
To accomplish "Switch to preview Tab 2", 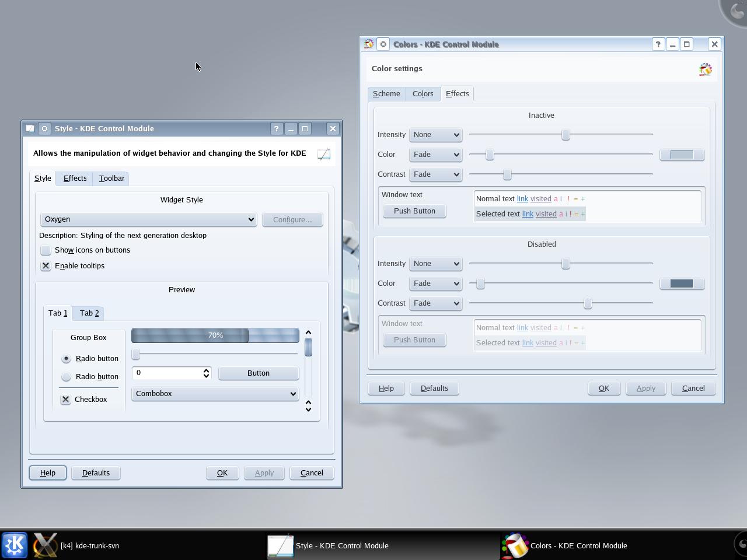I will [x=89, y=313].
